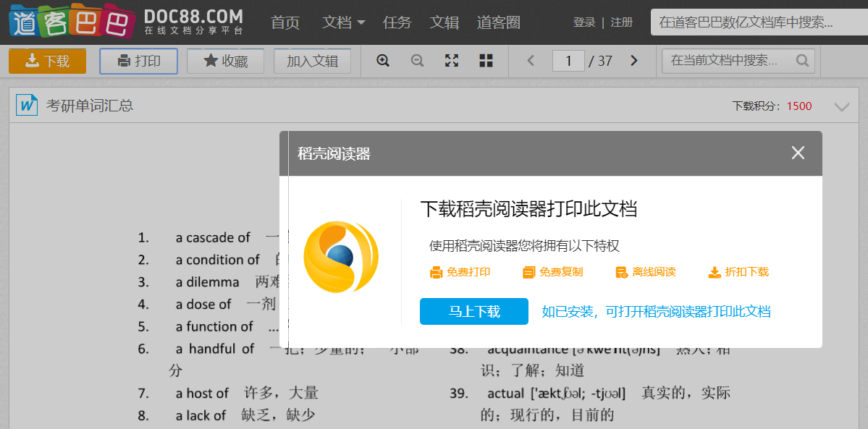Click the 道客巴巴 DOC88.COM logo

(x=126, y=21)
